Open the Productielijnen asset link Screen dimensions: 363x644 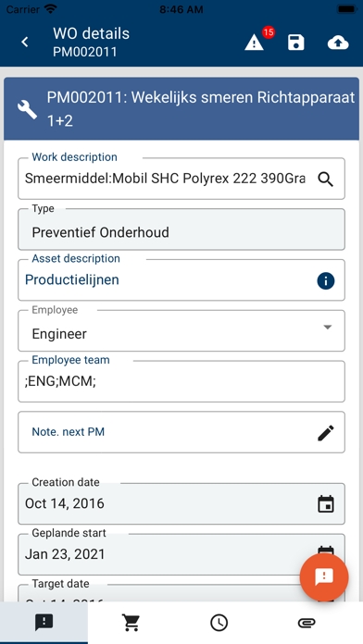pos(72,279)
